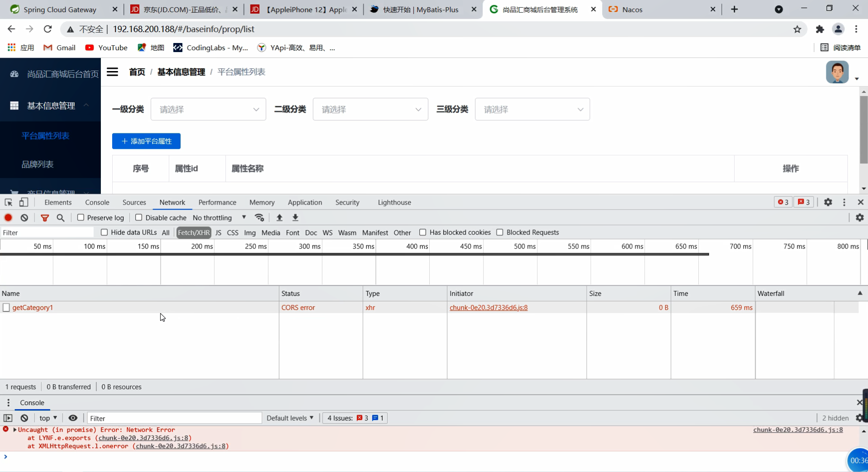Image resolution: width=868 pixels, height=472 pixels.
Task: Collapse the 基本信息管理 sidebar menu
Action: point(51,106)
